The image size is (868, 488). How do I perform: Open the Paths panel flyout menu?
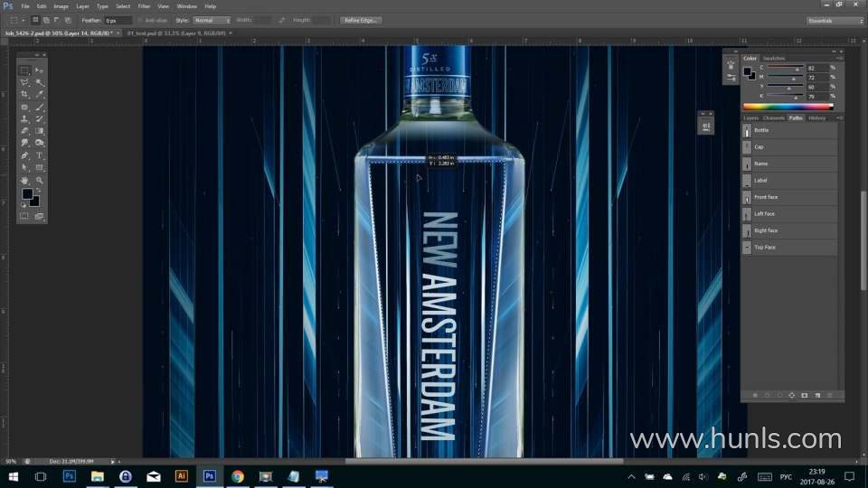(x=839, y=117)
